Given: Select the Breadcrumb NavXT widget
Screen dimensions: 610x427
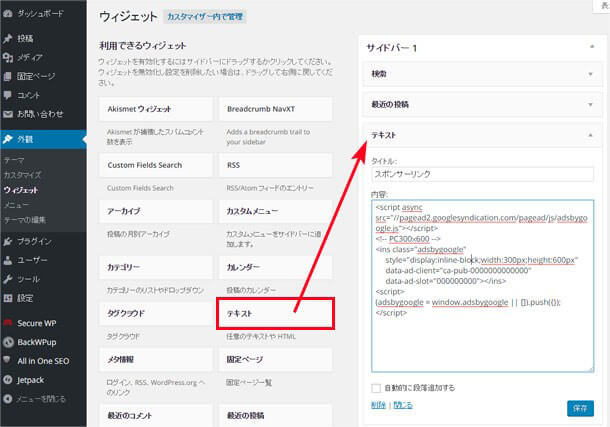Looking at the screenshot, I should pyautogui.click(x=276, y=109).
